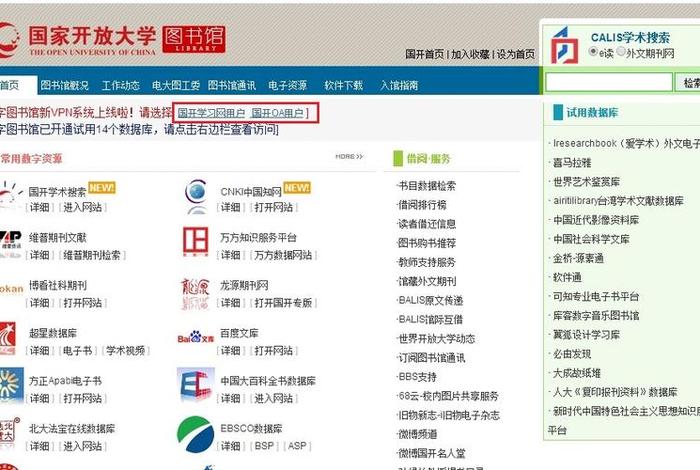Click the 博看社科期刊 bokan logo

pyautogui.click(x=11, y=289)
